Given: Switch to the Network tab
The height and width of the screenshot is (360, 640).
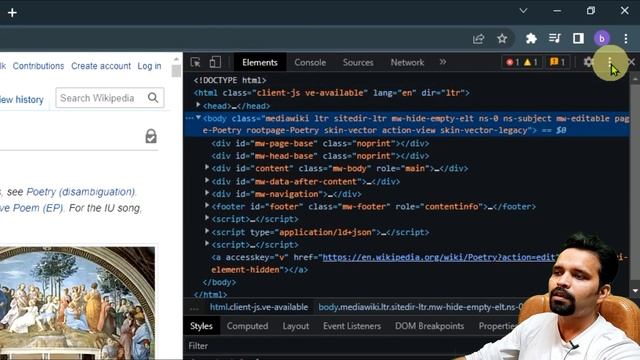Looking at the screenshot, I should point(407,62).
